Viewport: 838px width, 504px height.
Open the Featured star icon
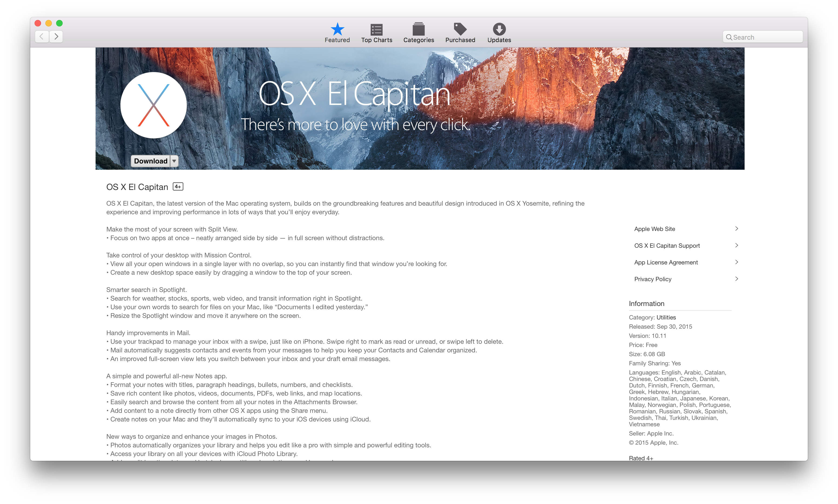coord(337,29)
